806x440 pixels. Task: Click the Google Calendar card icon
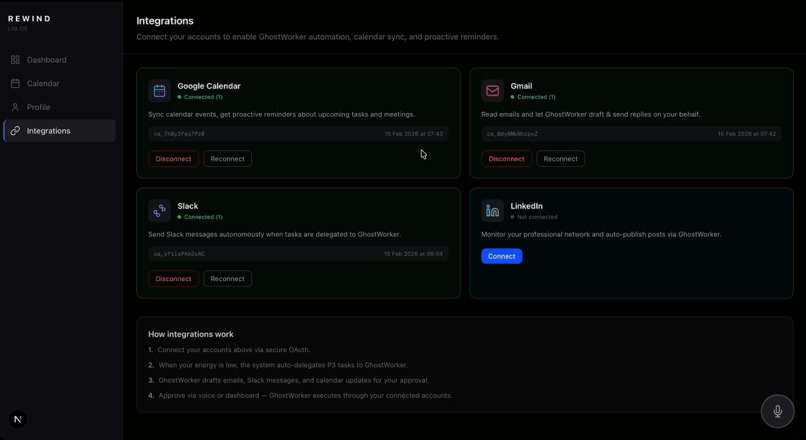(159, 91)
